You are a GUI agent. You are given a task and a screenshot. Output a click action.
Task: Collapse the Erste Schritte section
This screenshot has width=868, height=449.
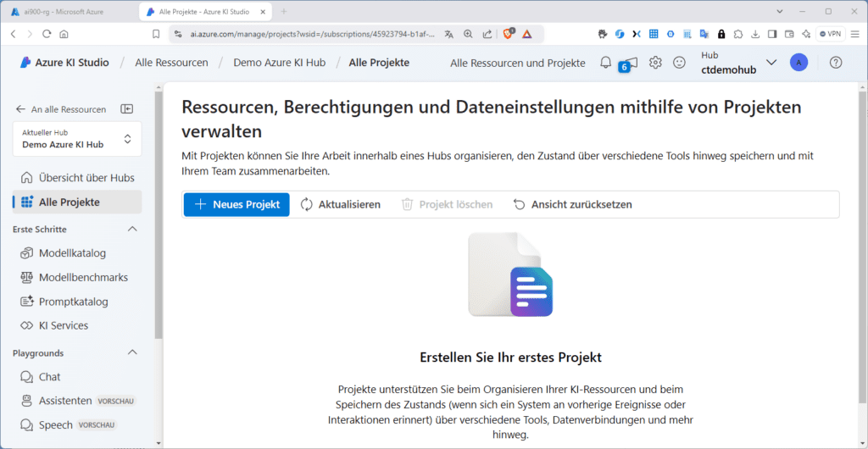click(x=132, y=229)
